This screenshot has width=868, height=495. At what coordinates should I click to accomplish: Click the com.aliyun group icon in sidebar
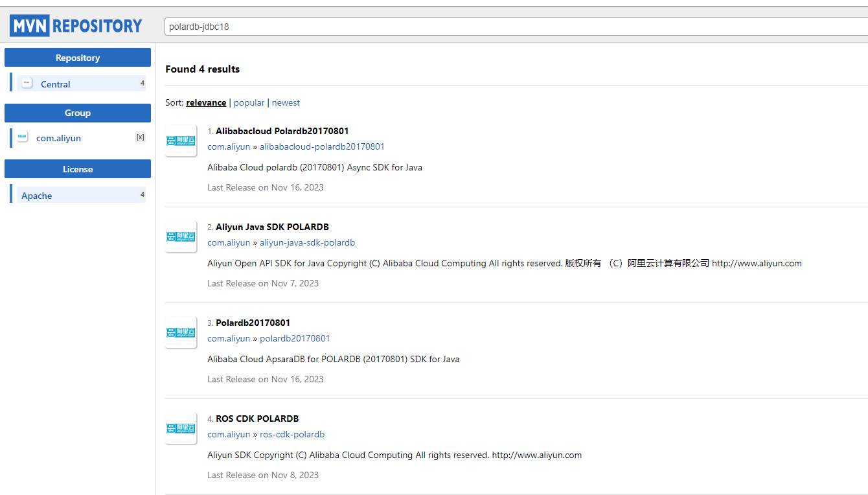tap(23, 137)
